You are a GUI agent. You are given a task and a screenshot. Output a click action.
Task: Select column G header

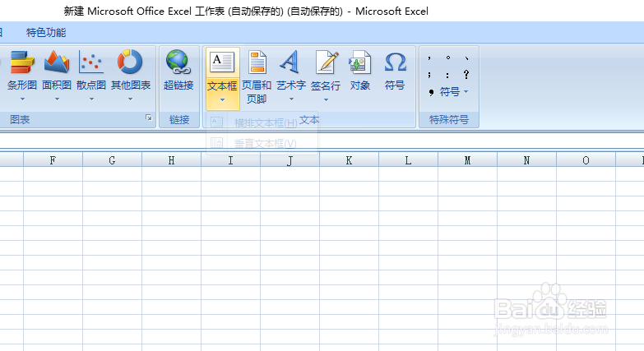pos(112,160)
